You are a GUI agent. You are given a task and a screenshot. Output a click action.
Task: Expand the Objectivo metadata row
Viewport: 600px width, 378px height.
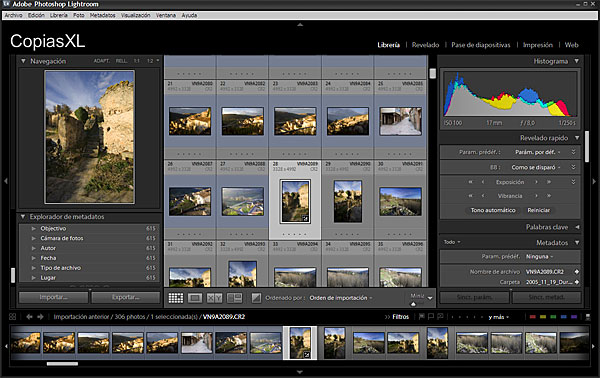coord(34,228)
